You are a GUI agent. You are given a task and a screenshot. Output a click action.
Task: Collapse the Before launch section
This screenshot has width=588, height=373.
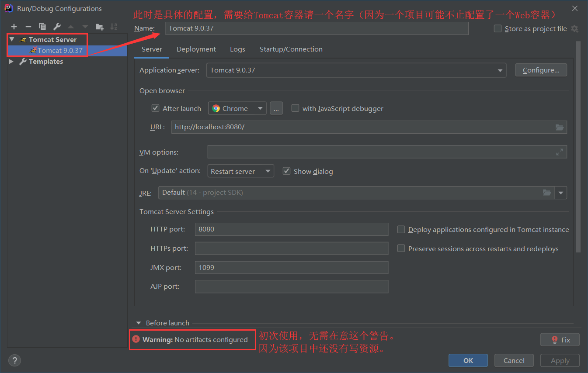[139, 323]
